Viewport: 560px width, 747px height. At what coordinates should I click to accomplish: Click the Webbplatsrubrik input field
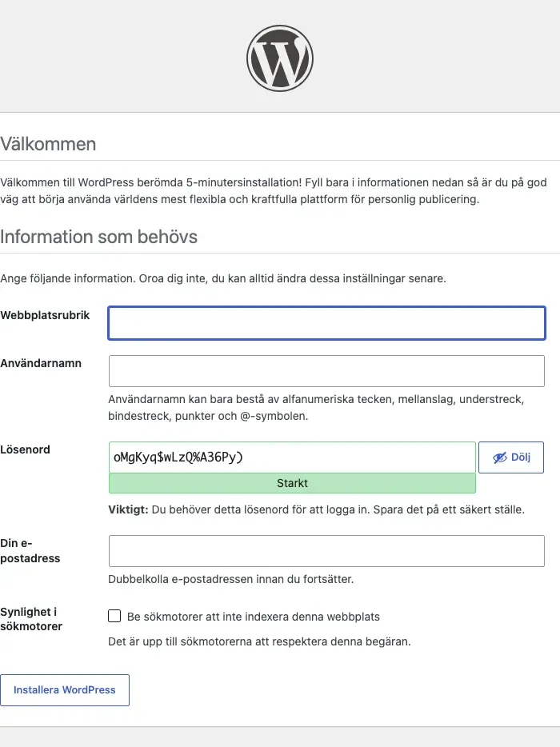coord(326,323)
